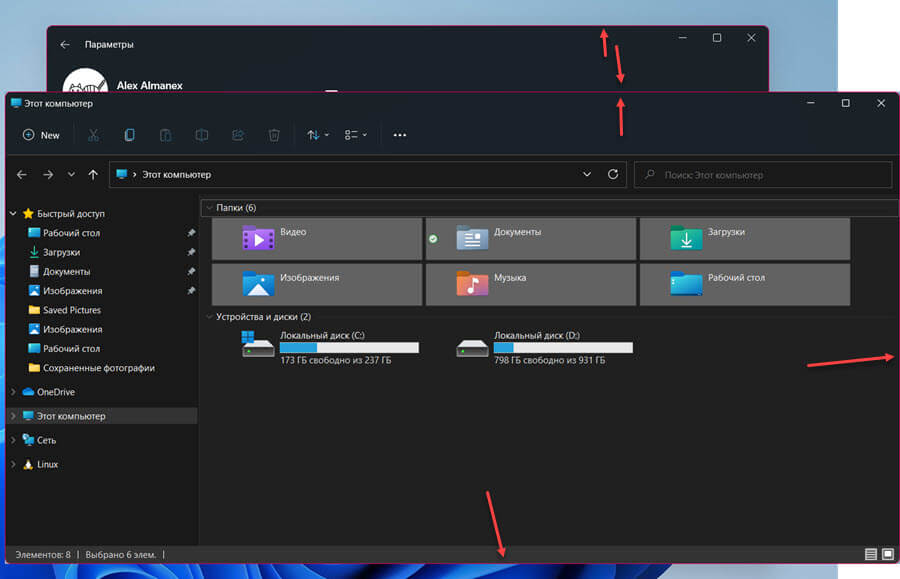900x579 pixels.
Task: Select Сеть in the sidebar
Action: click(x=46, y=440)
